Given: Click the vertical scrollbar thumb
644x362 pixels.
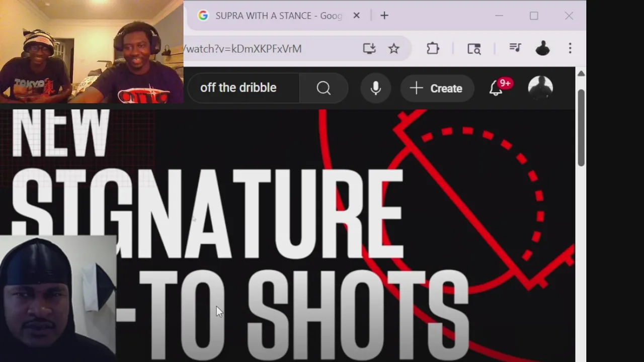Looking at the screenshot, I should (581, 128).
